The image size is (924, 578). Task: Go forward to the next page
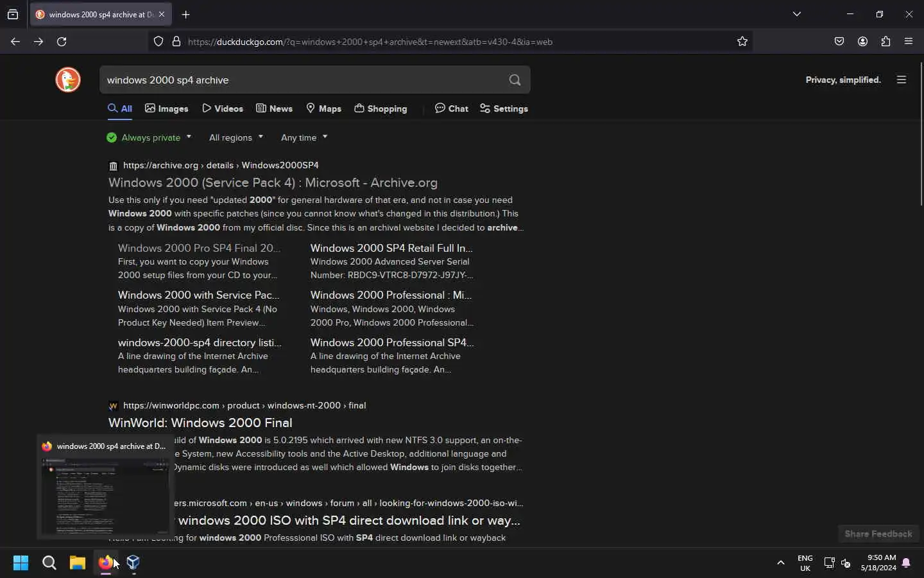click(38, 42)
